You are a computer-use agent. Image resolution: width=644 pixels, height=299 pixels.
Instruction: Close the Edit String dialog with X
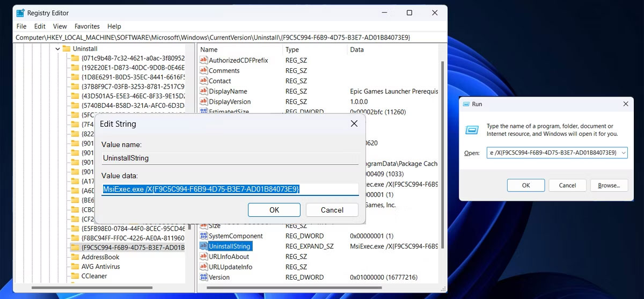[354, 124]
